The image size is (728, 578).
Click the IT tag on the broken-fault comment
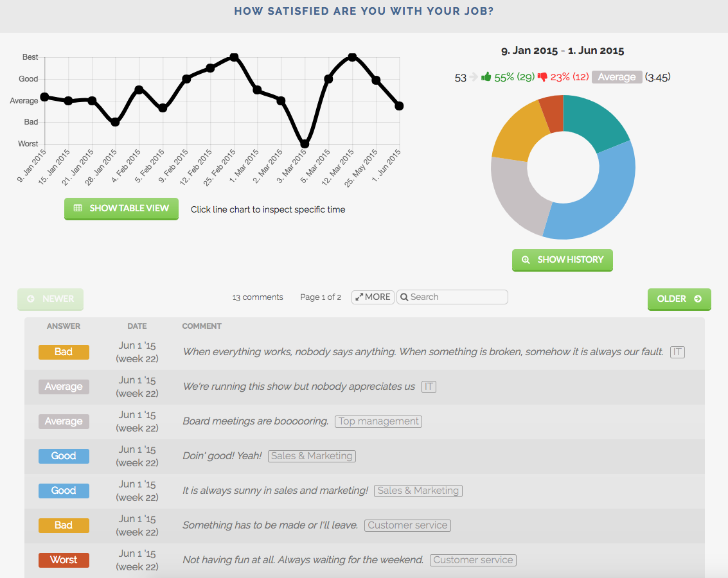677,352
